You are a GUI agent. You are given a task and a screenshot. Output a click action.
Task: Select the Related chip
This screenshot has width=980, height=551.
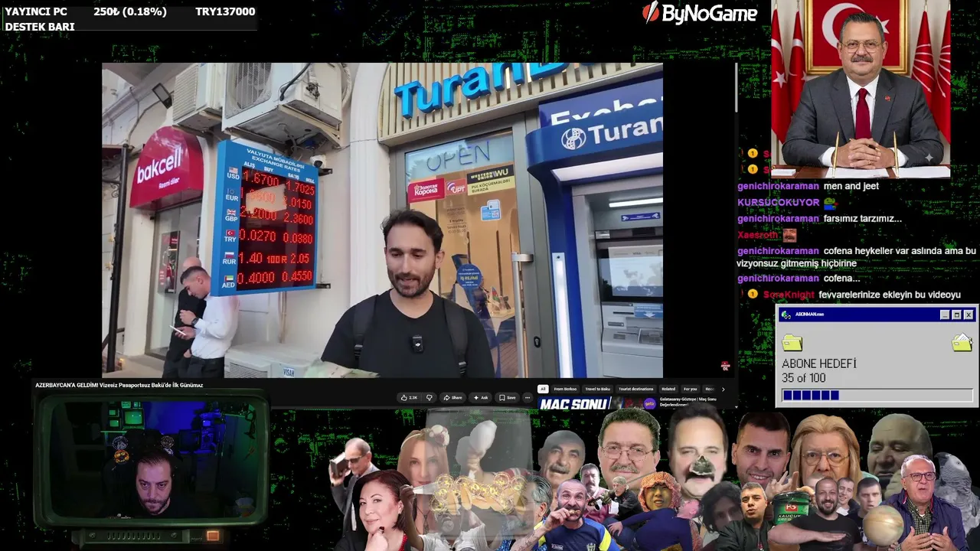pyautogui.click(x=668, y=389)
